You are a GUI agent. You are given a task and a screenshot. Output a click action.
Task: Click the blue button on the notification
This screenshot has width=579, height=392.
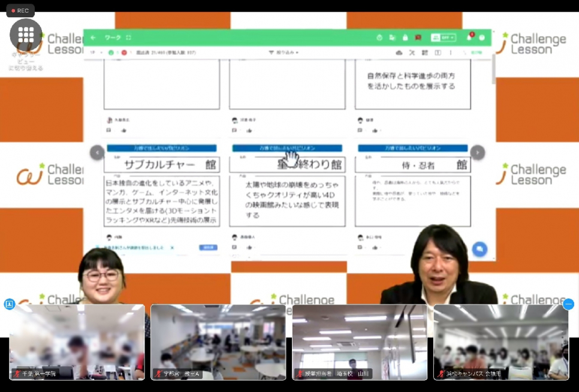pyautogui.click(x=208, y=248)
